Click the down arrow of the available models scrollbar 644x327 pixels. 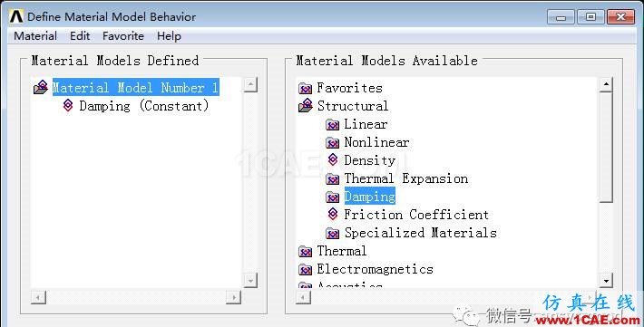tap(606, 280)
